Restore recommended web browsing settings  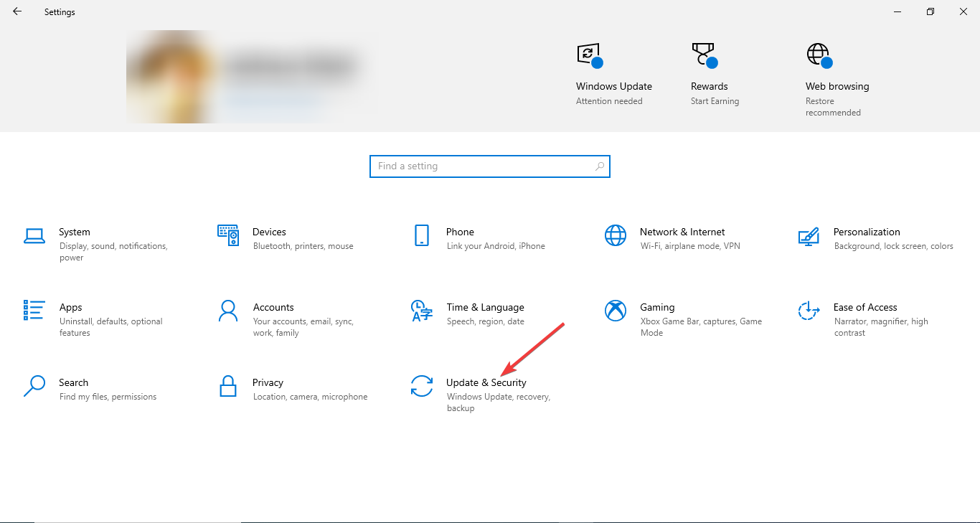coord(837,106)
